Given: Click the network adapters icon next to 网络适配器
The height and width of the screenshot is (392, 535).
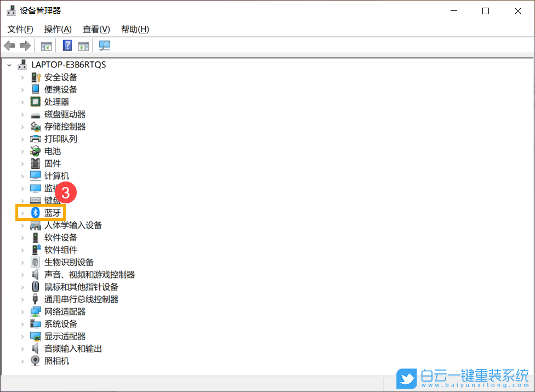Looking at the screenshot, I should click(x=34, y=311).
